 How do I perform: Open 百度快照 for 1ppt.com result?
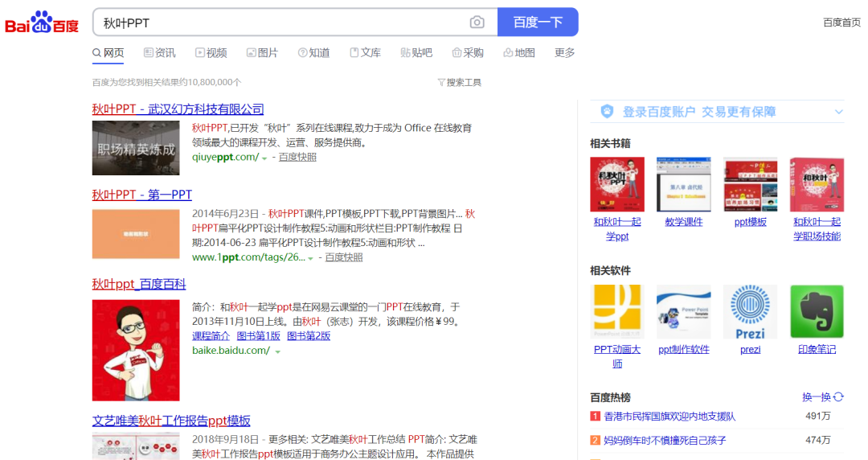344,257
